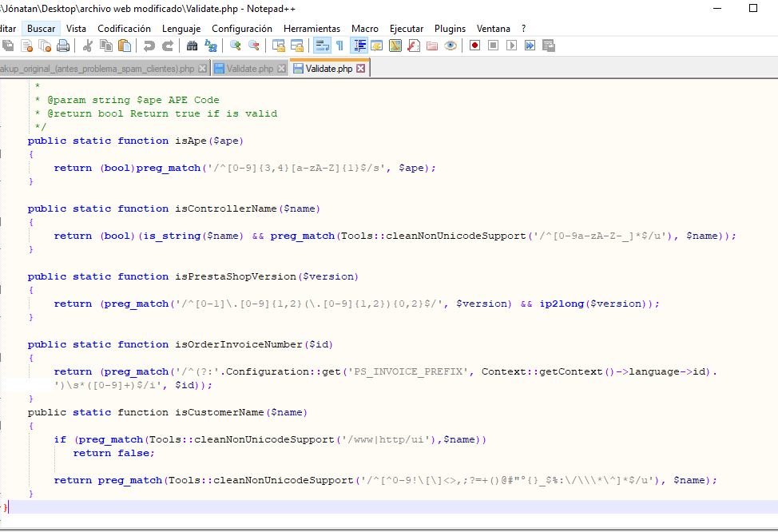
Task: Toggle file monitoring eye icon
Action: (451, 46)
